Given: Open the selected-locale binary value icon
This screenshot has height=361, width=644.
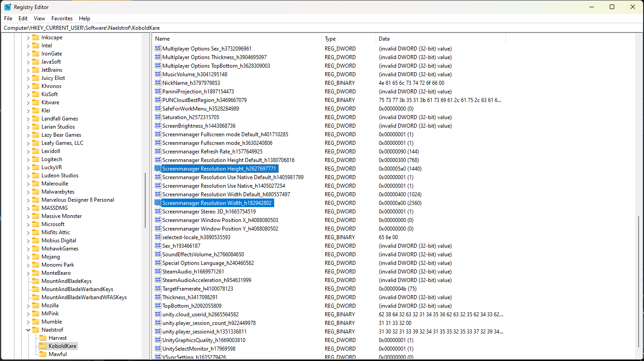Looking at the screenshot, I should pos(157,237).
